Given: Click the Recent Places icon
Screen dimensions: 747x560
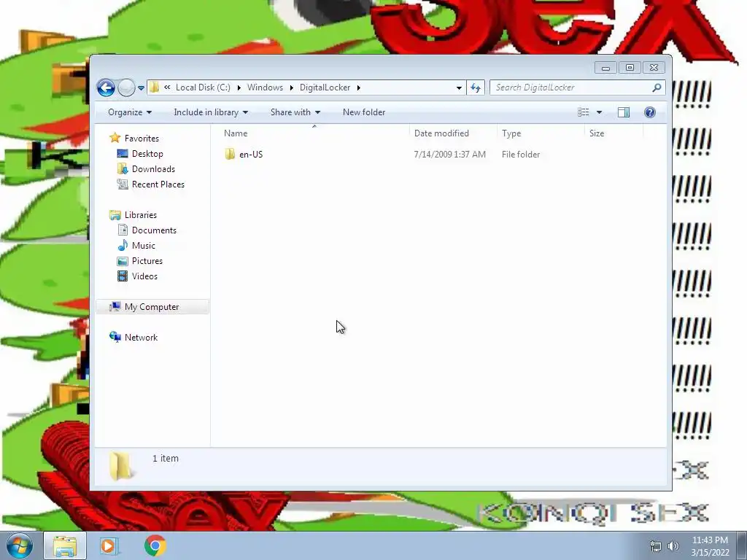Looking at the screenshot, I should (123, 184).
